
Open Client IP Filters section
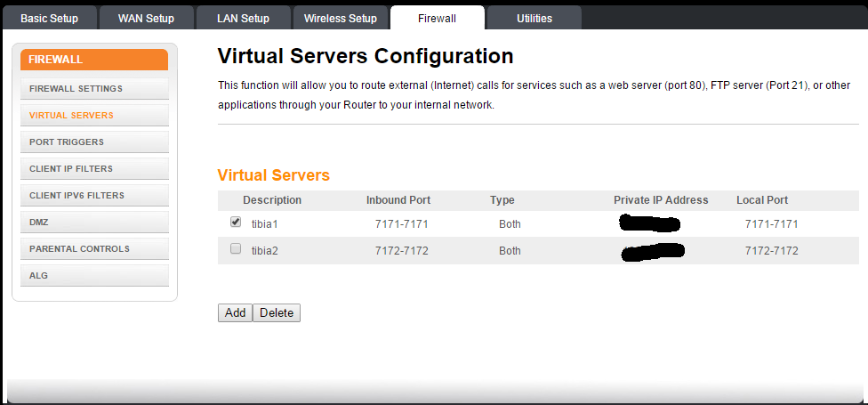(94, 168)
